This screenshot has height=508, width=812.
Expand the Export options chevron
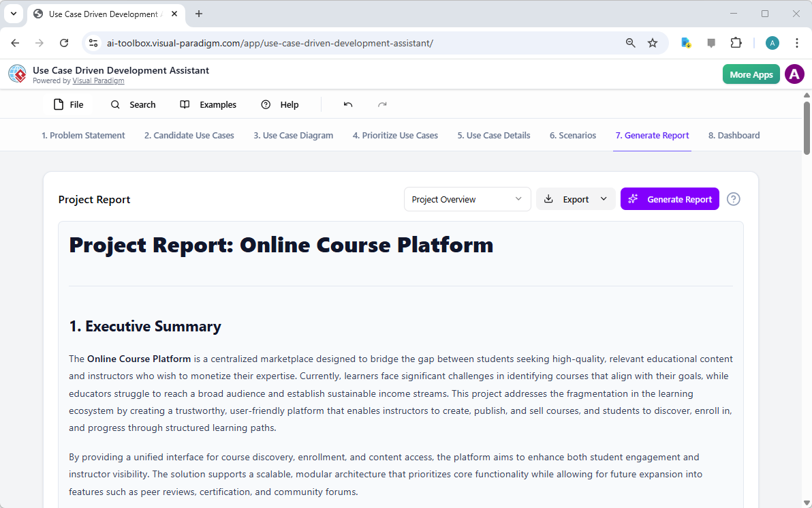coord(604,198)
